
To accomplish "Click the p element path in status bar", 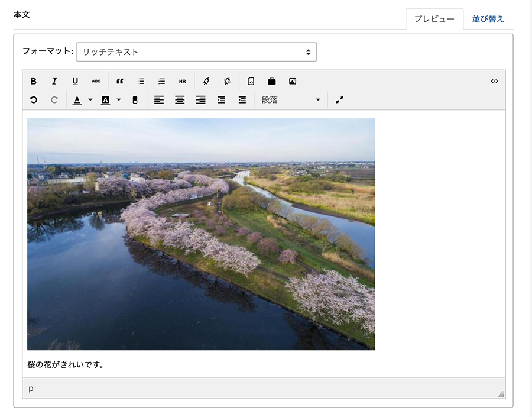I will click(x=31, y=388).
